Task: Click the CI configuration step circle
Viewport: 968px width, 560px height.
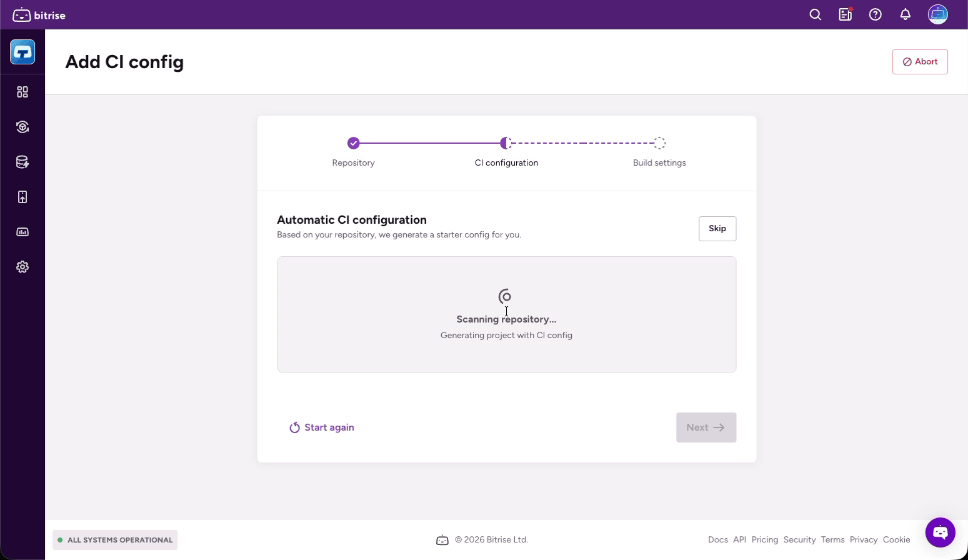Action: pos(506,143)
